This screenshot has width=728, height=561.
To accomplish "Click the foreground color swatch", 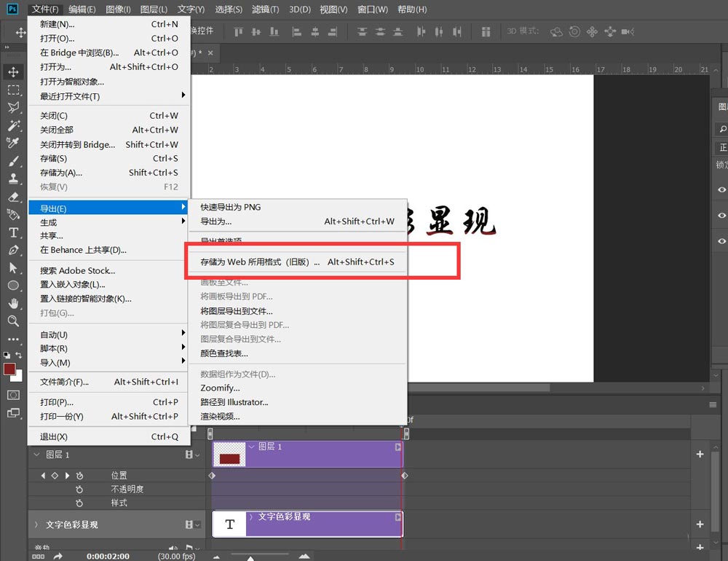I will (9, 369).
